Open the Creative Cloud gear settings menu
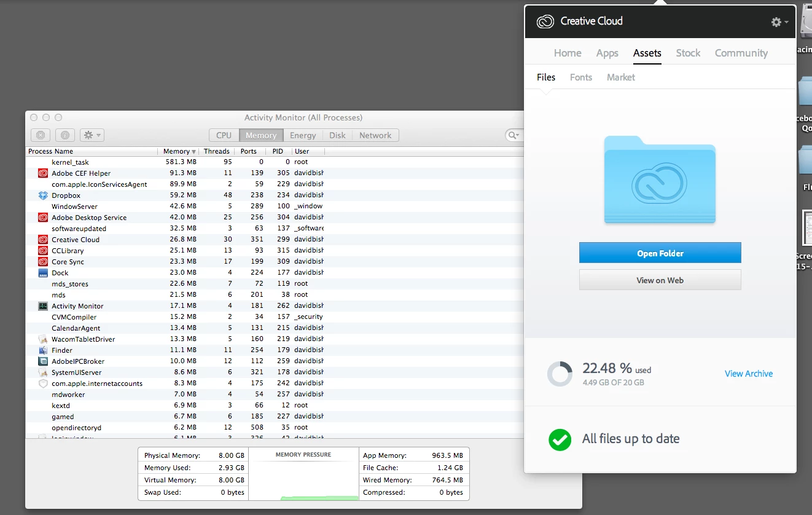This screenshot has width=812, height=515. click(x=779, y=22)
